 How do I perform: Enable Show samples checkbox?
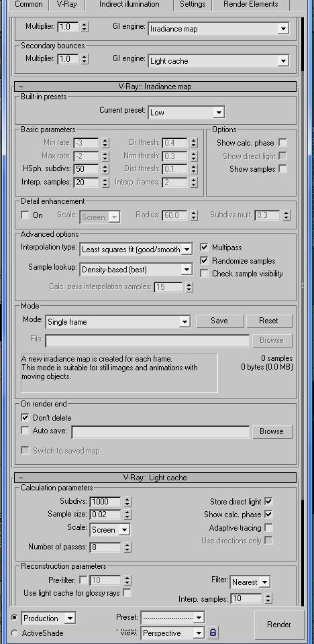click(x=282, y=169)
